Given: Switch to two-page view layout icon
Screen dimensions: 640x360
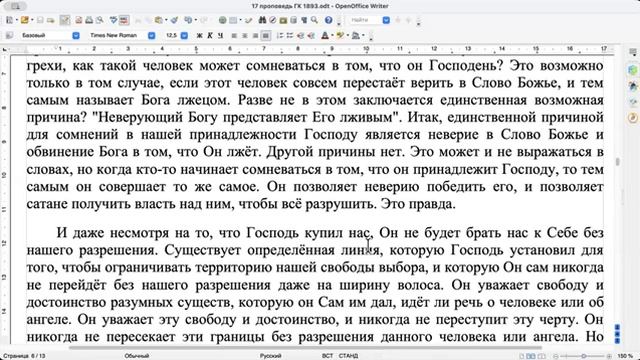Looking at the screenshot, I should click(531, 356).
